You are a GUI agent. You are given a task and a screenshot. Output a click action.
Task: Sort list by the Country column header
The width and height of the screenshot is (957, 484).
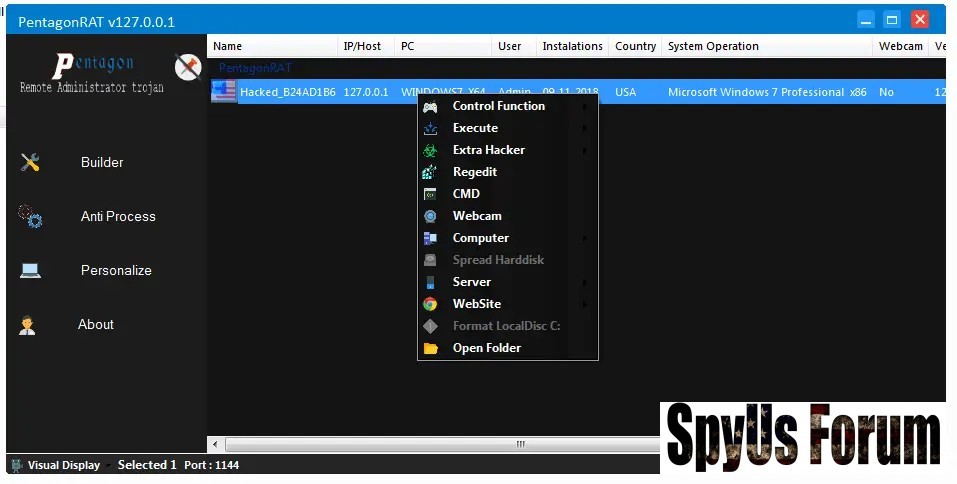[x=635, y=46]
